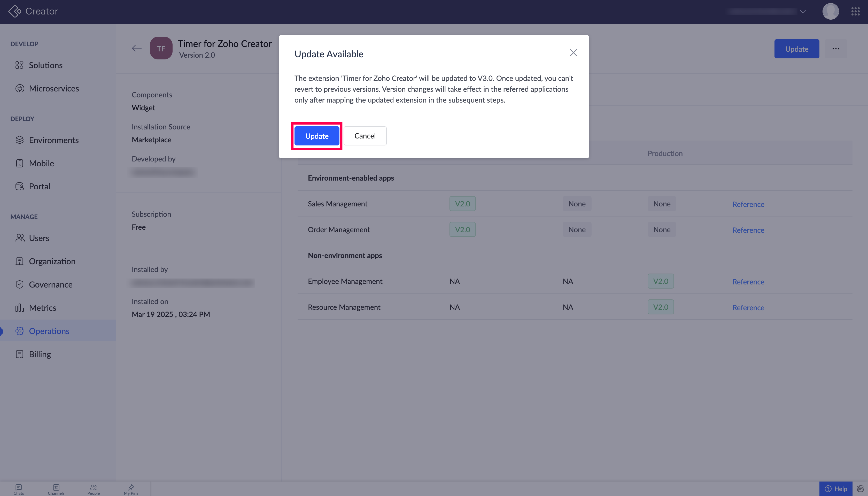
Task: Click the Solutions sidebar icon
Action: click(19, 65)
